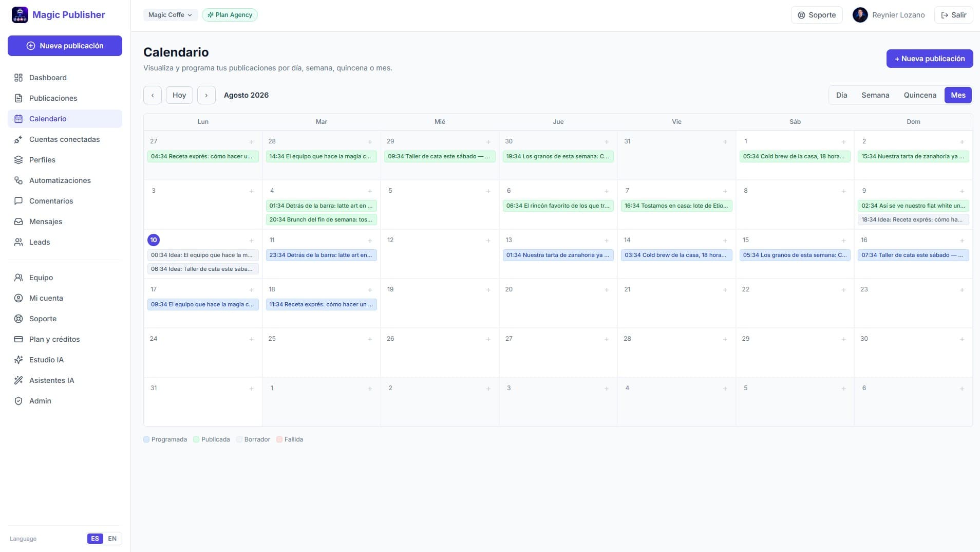
Task: Switch language to EN
Action: point(112,539)
